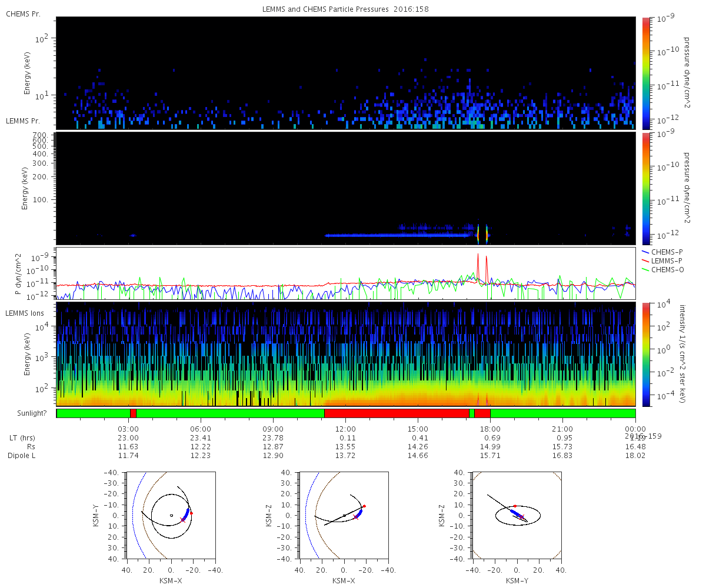Click the CHEMS Pr. panel label
The height and width of the screenshot is (588, 706).
pyautogui.click(x=23, y=14)
